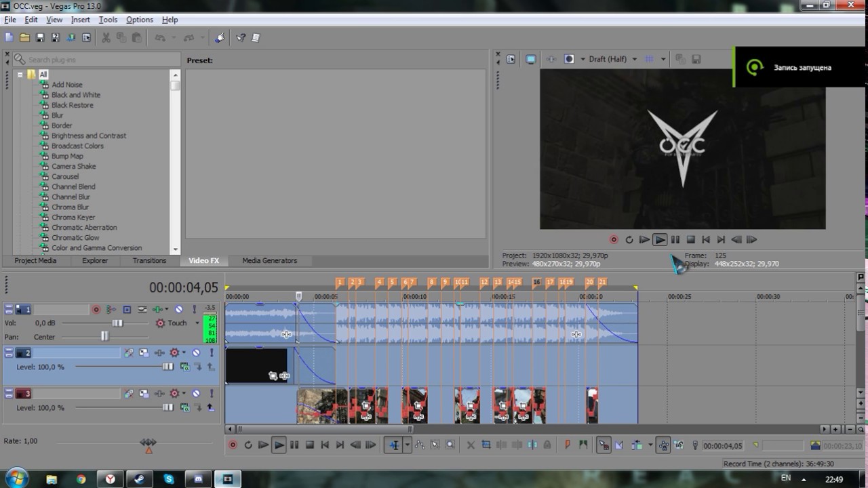Switch to the Project Media tab

click(35, 260)
